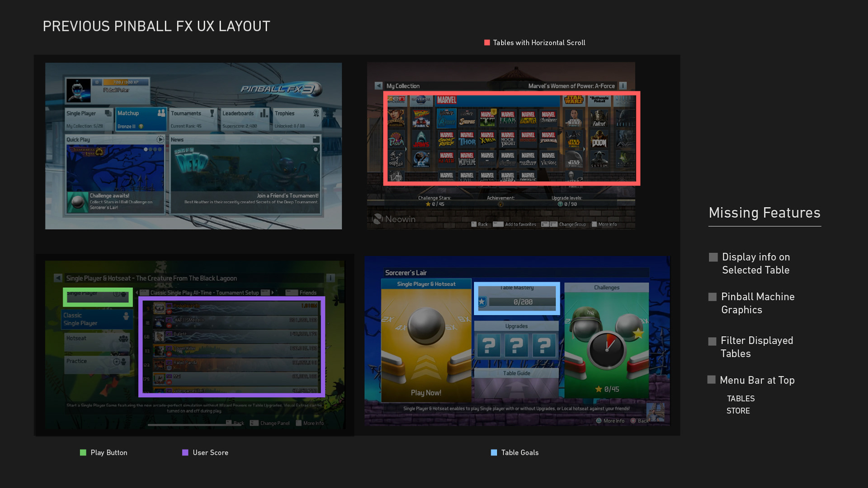
Task: Click the gray square beside Pinball Machine Graphics
Action: [x=712, y=297]
